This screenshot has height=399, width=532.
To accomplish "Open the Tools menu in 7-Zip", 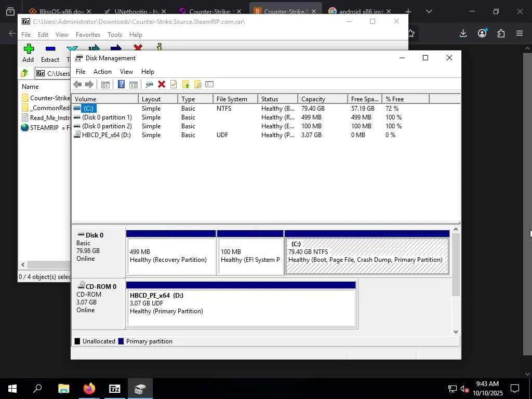I will point(115,35).
